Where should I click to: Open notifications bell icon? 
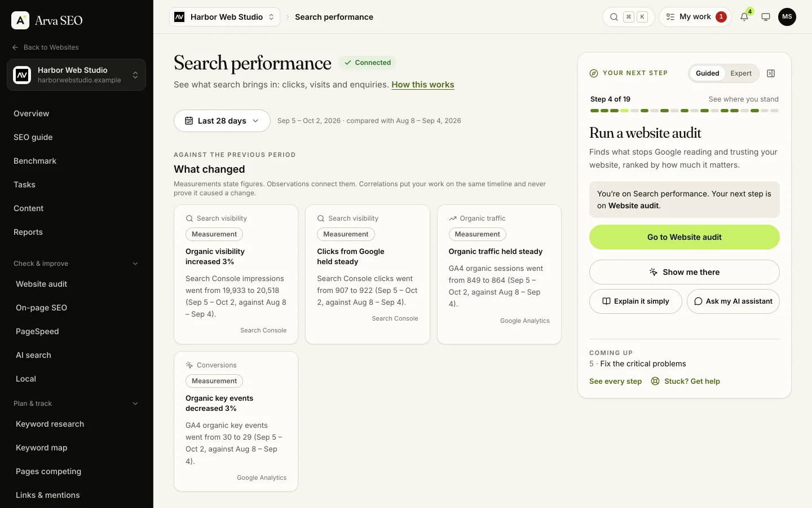(x=744, y=17)
